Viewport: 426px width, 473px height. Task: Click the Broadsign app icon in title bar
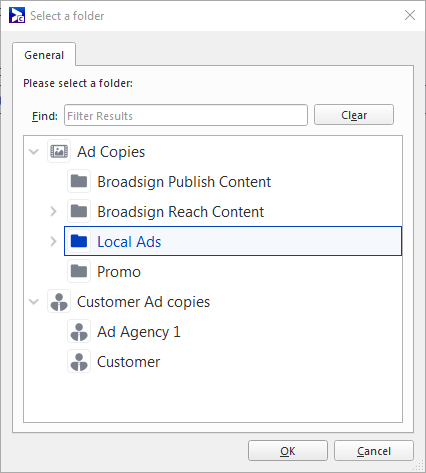[17, 15]
